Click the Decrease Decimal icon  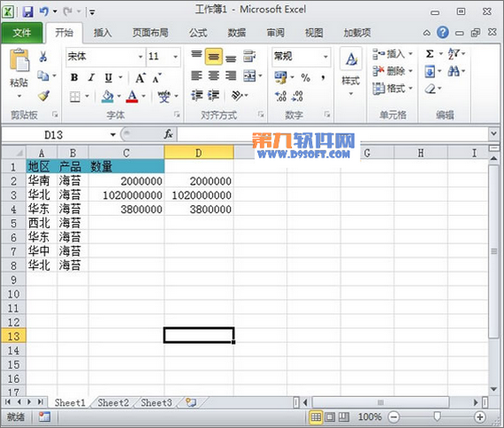(x=297, y=96)
